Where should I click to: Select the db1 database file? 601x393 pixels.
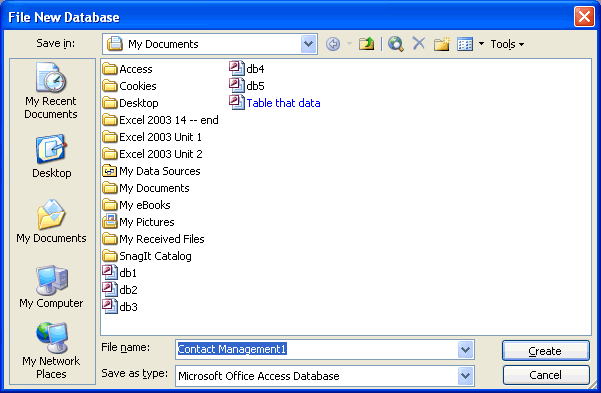[x=120, y=273]
